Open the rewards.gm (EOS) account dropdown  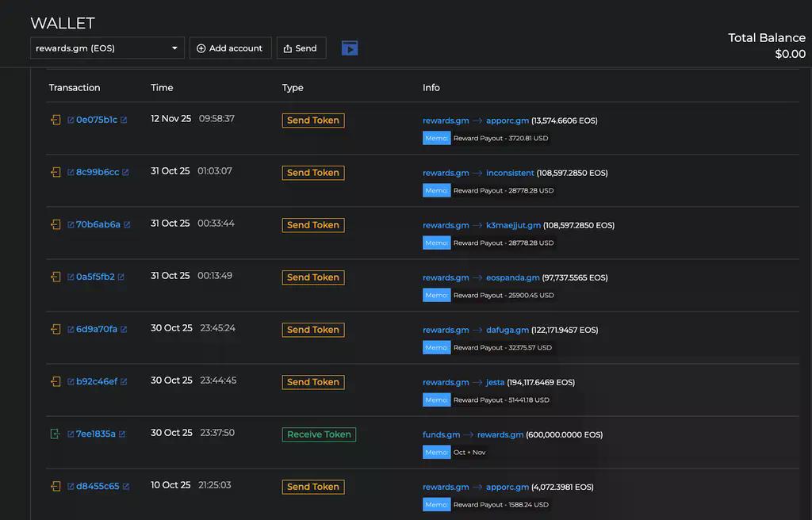pyautogui.click(x=107, y=48)
